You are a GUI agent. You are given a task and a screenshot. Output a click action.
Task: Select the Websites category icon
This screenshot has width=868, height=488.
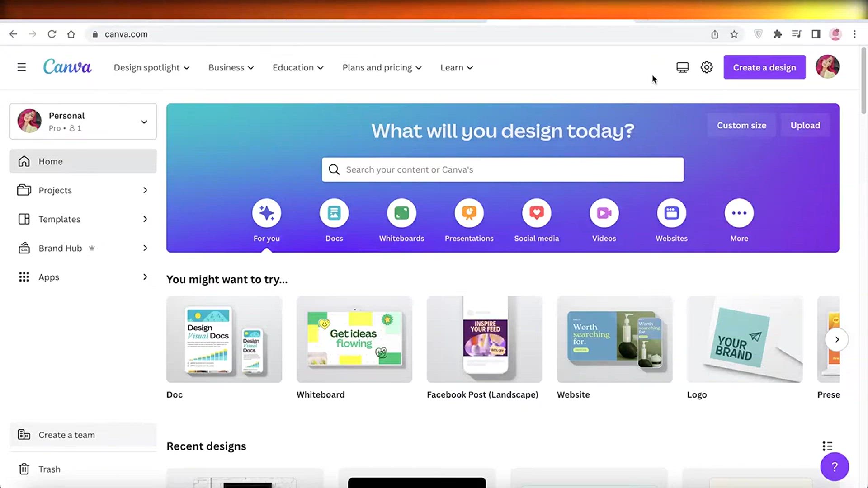[672, 213]
